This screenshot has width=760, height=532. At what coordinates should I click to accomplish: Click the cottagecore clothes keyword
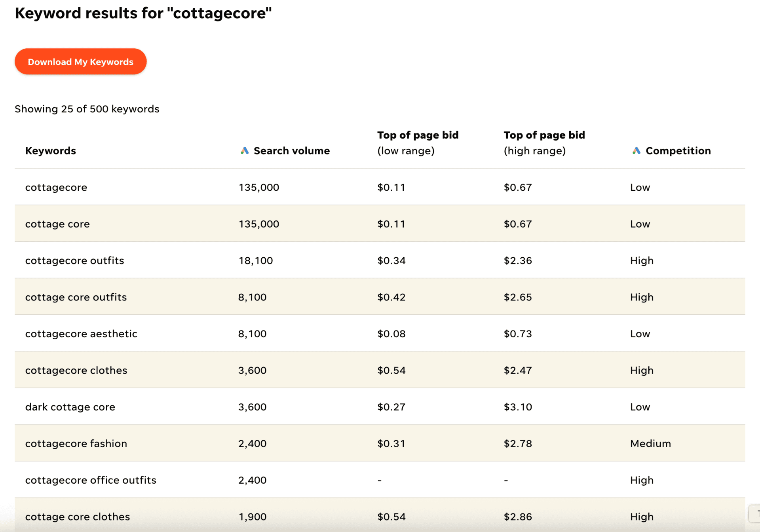pos(76,370)
